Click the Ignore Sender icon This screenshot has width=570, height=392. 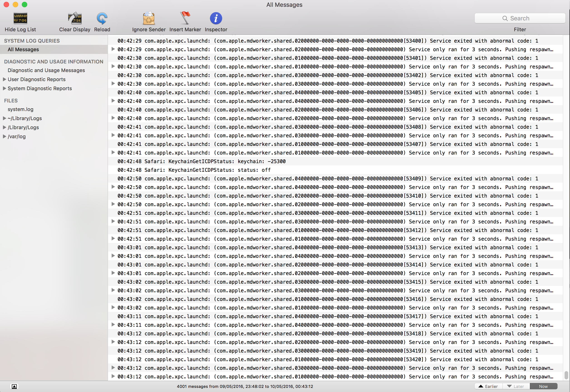pos(149,18)
